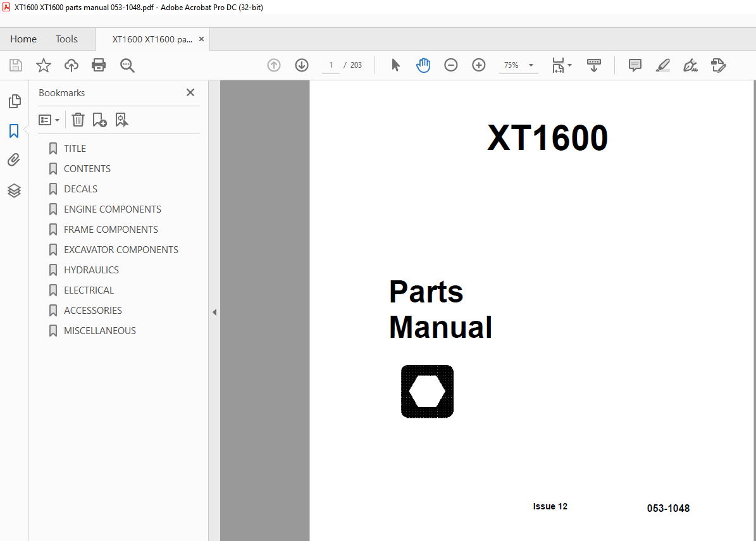
Task: Switch to the Tools tab
Action: tap(66, 39)
